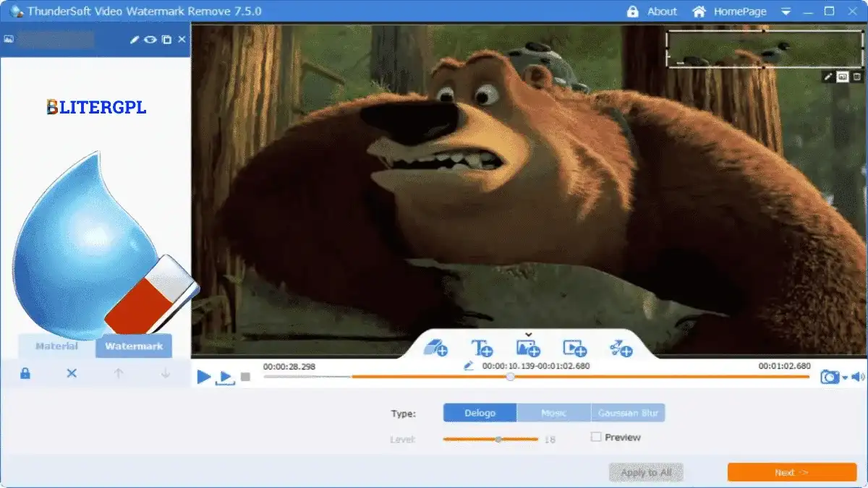The width and height of the screenshot is (868, 488).
Task: Click the pencil icon under the selection box
Action: [x=829, y=77]
